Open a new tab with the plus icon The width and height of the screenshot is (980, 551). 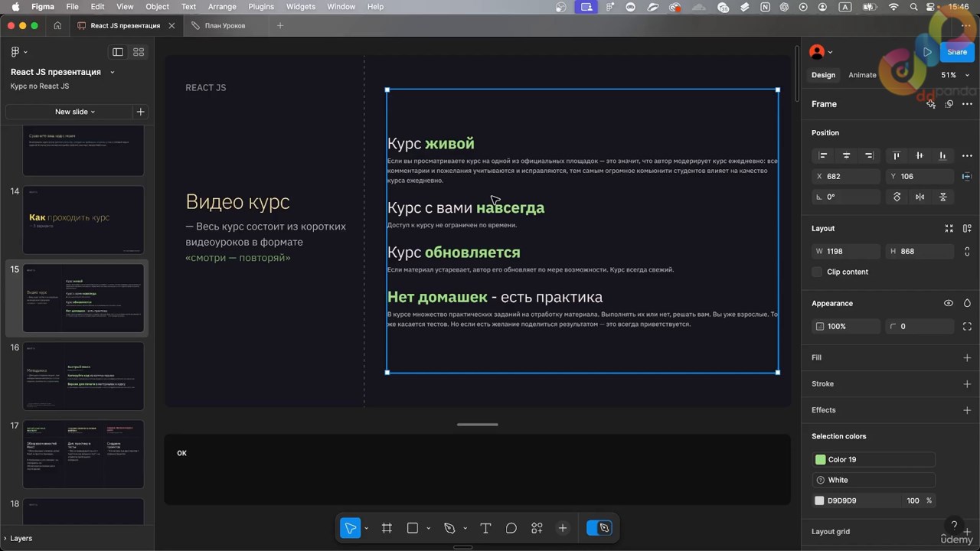(280, 25)
